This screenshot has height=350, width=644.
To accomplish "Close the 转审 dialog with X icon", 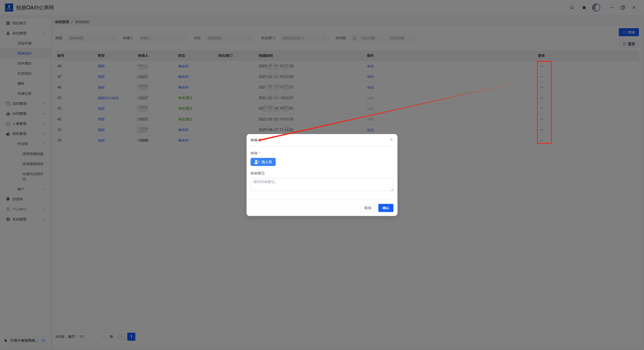I will (391, 140).
